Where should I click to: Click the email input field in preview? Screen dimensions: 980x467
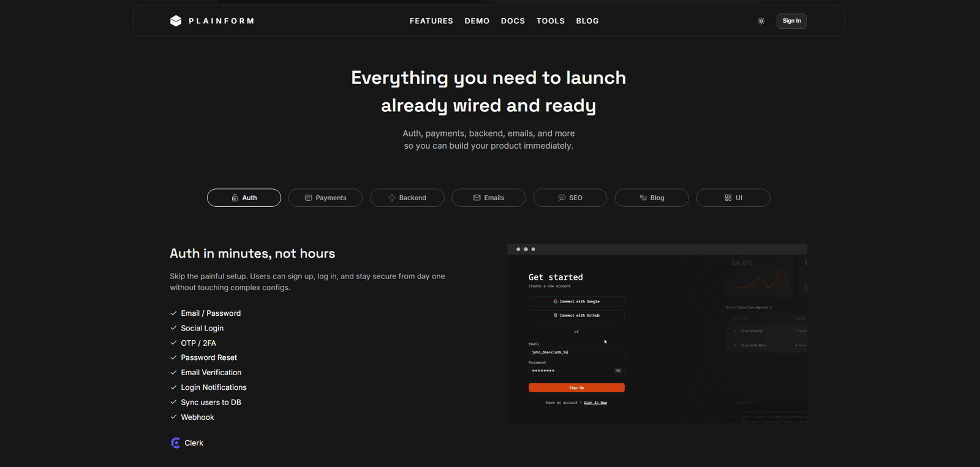pyautogui.click(x=576, y=352)
